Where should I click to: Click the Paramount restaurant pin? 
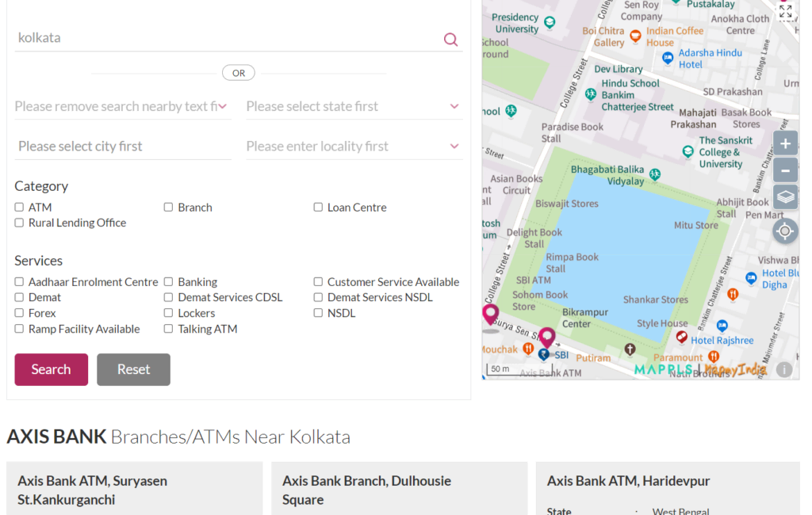click(714, 357)
